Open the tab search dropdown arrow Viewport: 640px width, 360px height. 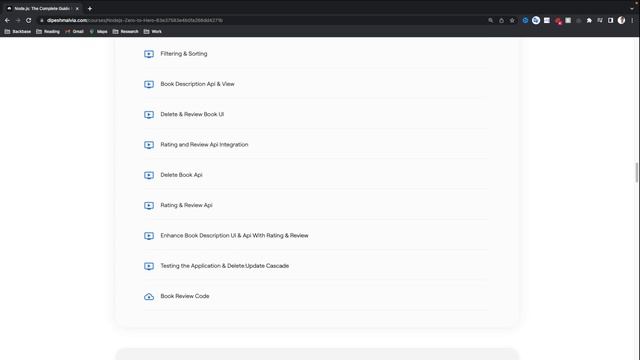tap(632, 8)
